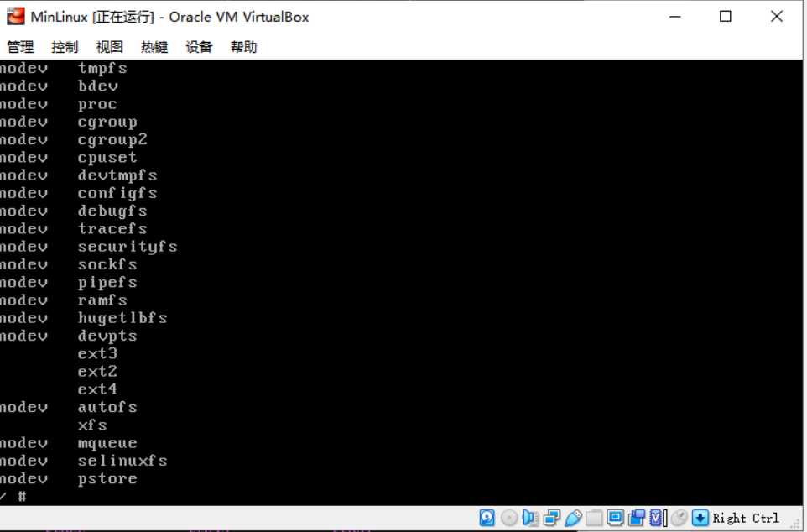The height and width of the screenshot is (532, 807).
Task: Click the window resize grip corner
Action: click(797, 524)
